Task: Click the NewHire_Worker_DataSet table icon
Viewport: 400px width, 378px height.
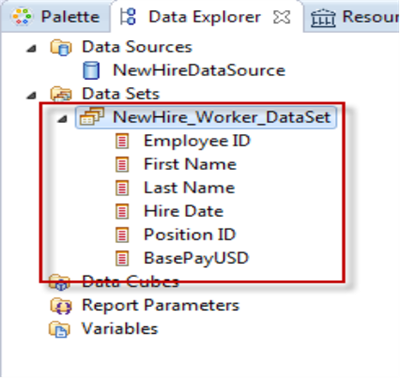Action: (x=92, y=117)
